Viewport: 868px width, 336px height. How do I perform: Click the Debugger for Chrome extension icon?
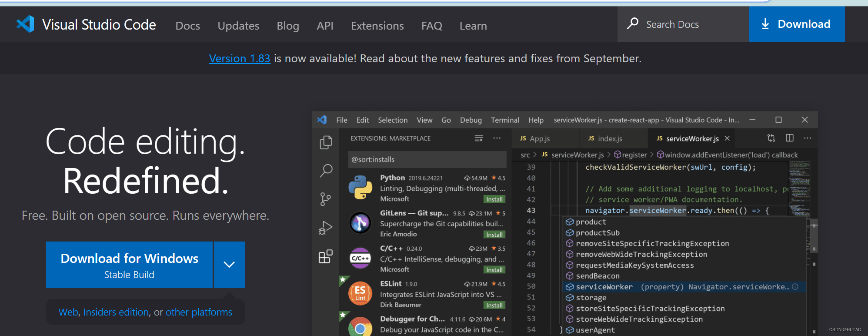point(361,326)
